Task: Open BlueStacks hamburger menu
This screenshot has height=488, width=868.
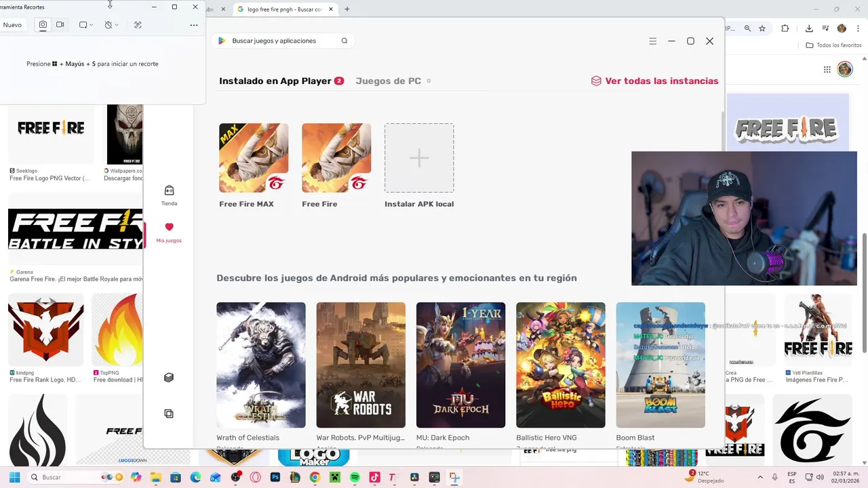Action: (x=652, y=41)
